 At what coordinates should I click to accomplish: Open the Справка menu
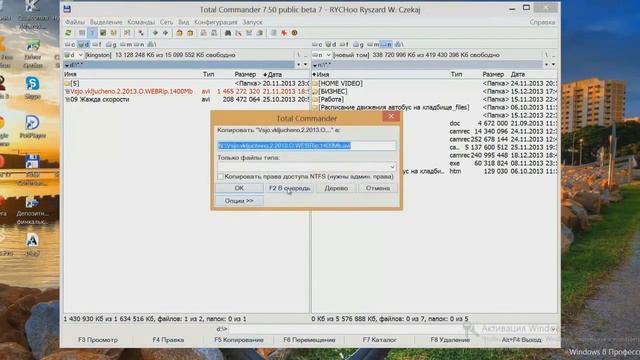pos(542,22)
